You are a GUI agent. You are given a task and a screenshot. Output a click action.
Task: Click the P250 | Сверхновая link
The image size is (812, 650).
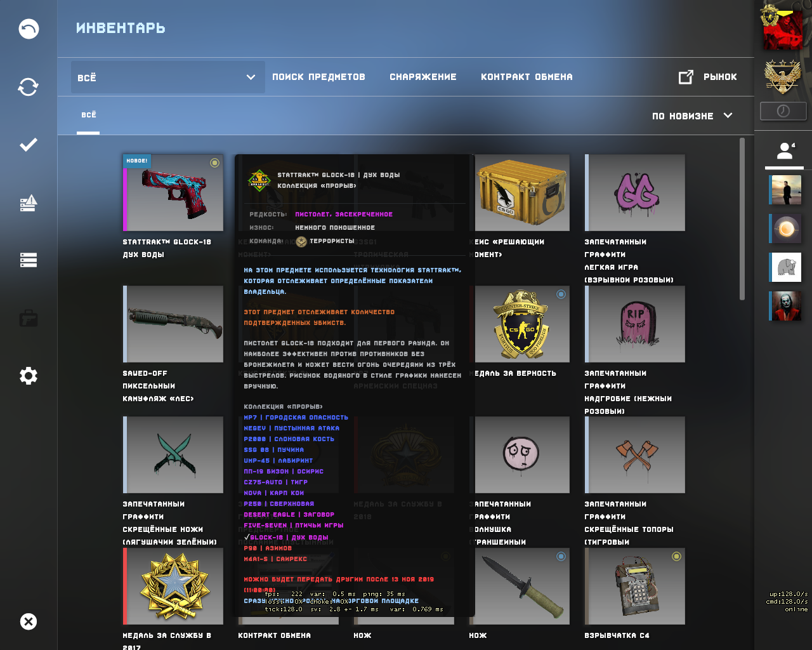[279, 504]
